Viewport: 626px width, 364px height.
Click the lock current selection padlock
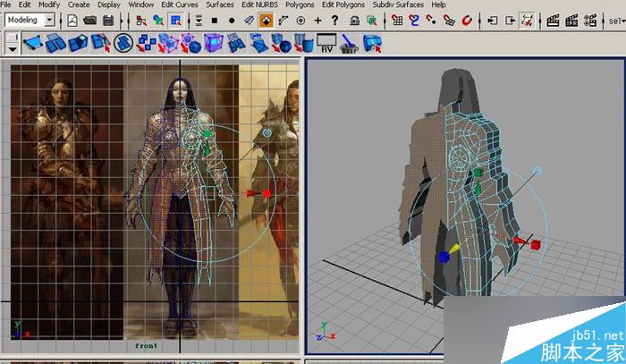coord(354,21)
